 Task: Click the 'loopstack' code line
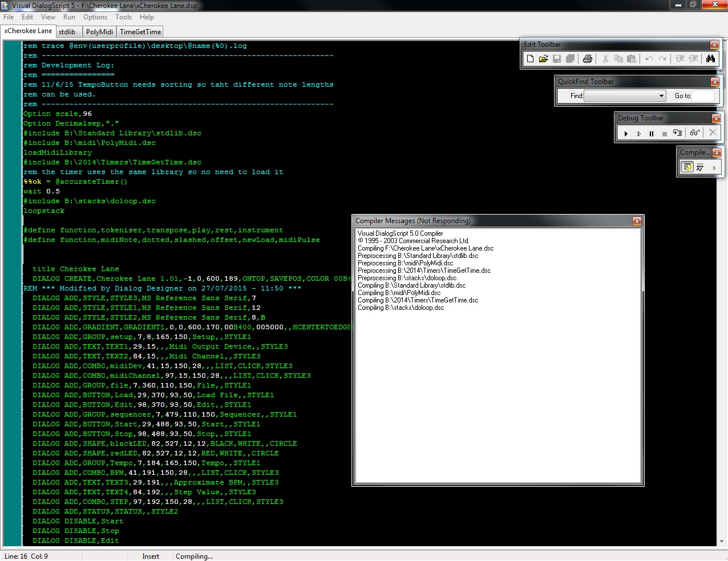(44, 211)
